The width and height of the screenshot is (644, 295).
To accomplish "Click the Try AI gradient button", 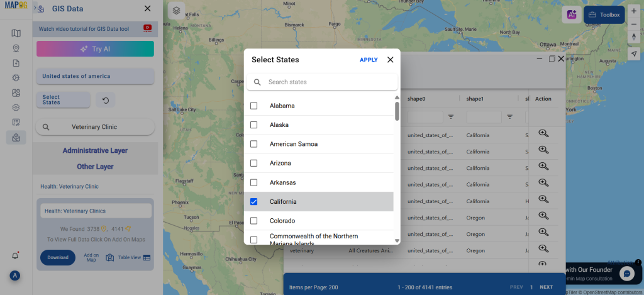I will [96, 49].
